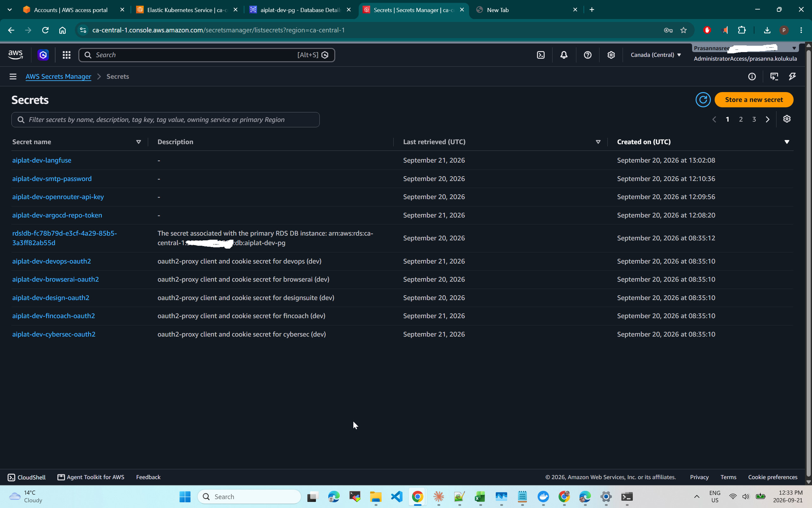Open the AWS home logo
The height and width of the screenshot is (508, 812).
(16, 55)
